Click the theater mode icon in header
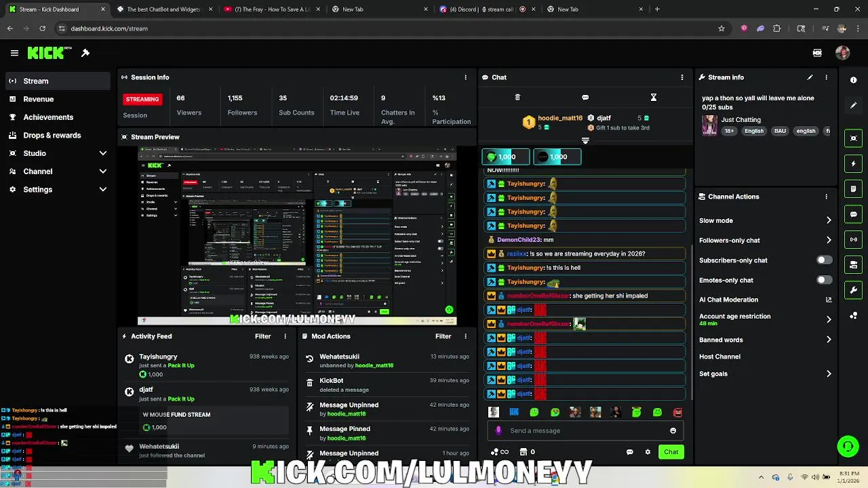The width and height of the screenshot is (868, 488). [x=817, y=53]
